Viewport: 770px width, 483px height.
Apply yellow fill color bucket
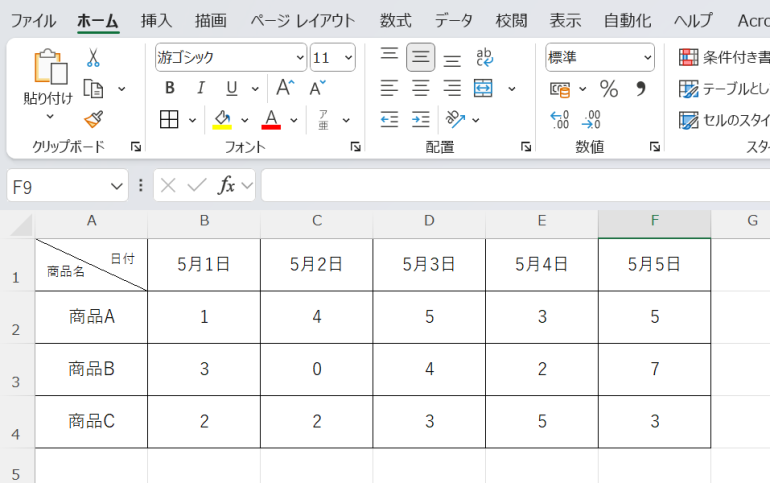tap(222, 119)
